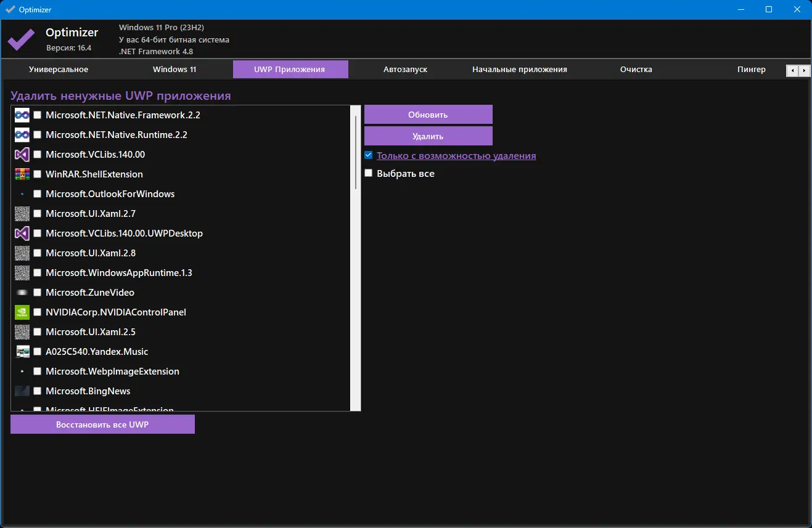Click the Microsoft.UI.Xaml.2.5 package icon

[22, 331]
